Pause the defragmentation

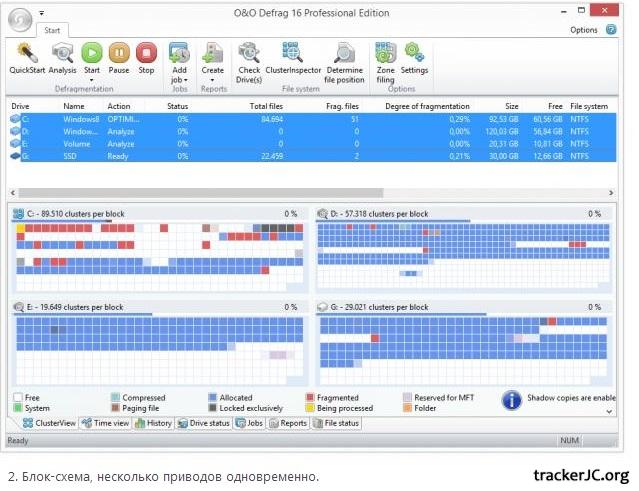coord(118,53)
